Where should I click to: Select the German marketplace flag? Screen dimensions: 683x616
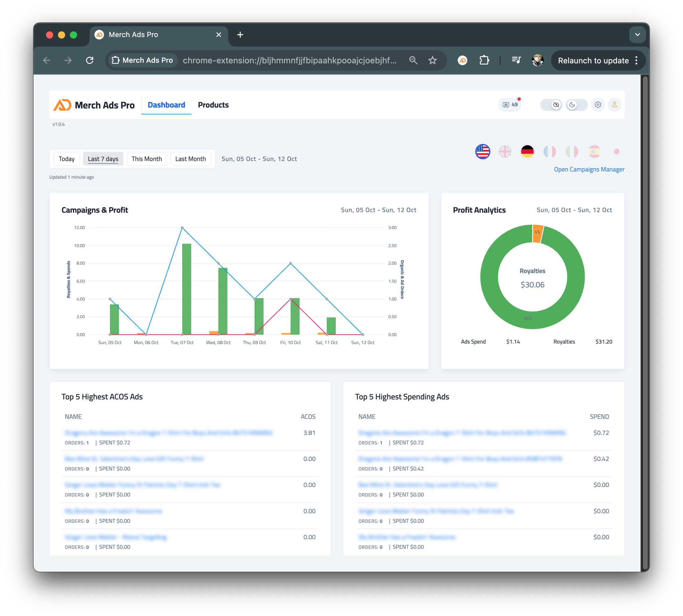point(527,152)
